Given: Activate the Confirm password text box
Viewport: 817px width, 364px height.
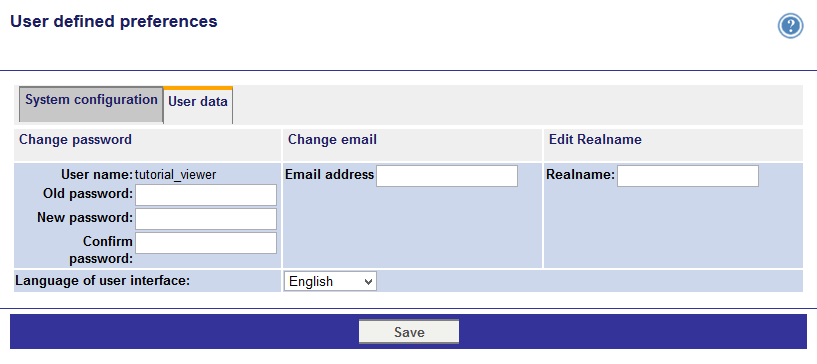Looking at the screenshot, I should (206, 243).
